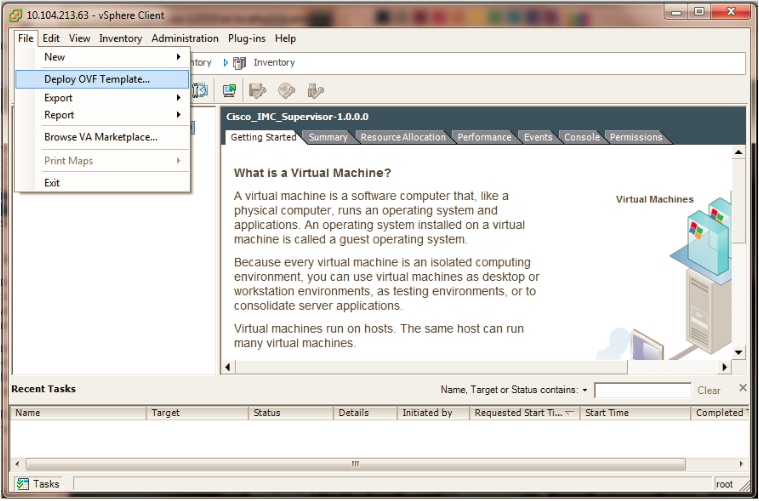The image size is (759, 501).
Task: Expand the New submenu
Action: click(x=102, y=57)
